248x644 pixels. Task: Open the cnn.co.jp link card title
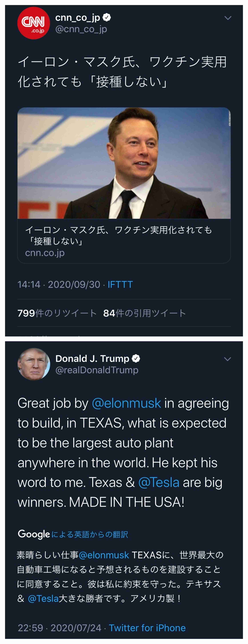coord(118,235)
